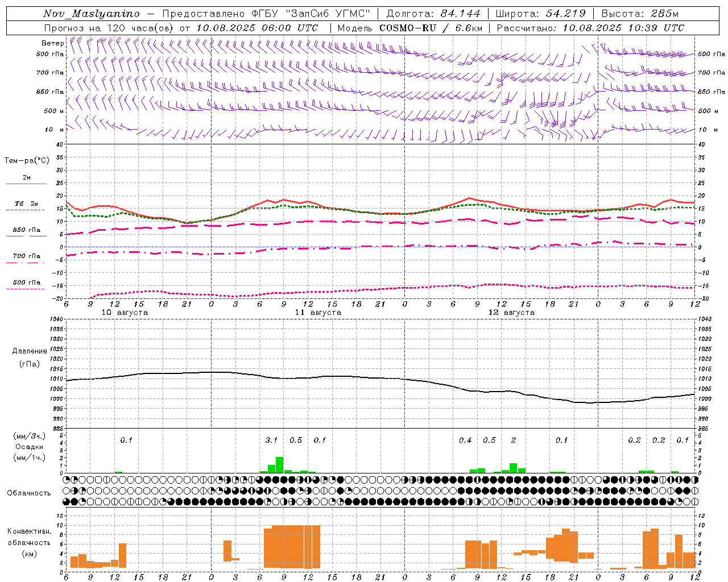Click the Осадки panel label
The height and width of the screenshot is (582, 728).
[30, 447]
